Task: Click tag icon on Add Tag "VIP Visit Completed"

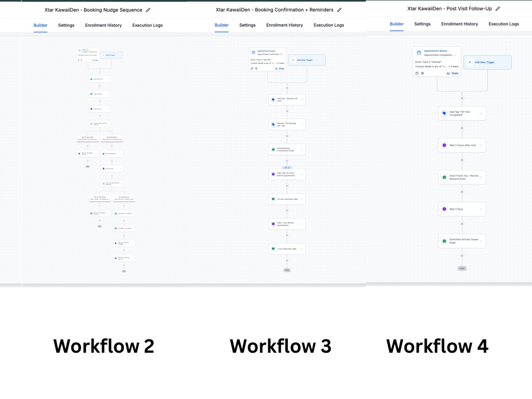Action: (x=444, y=113)
